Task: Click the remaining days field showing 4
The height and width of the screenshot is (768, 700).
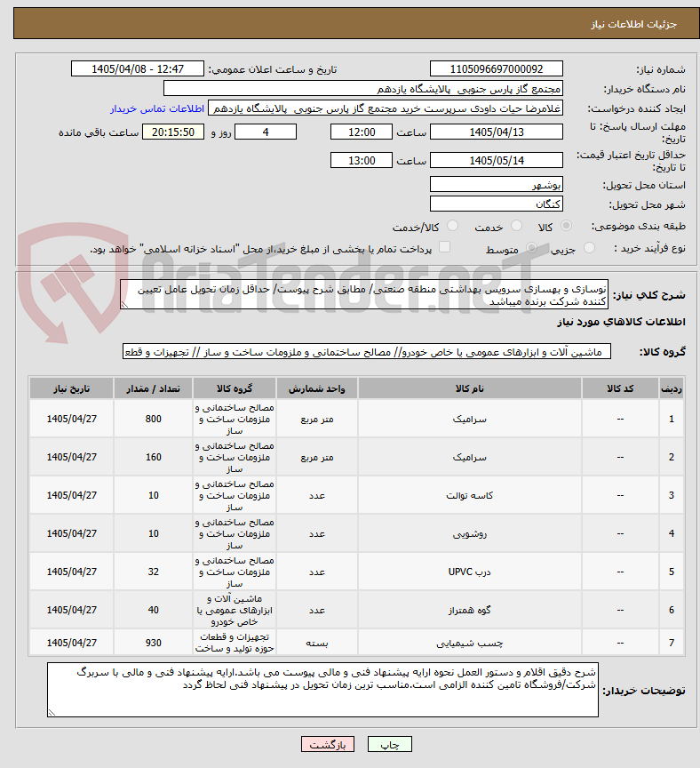Action: click(266, 132)
